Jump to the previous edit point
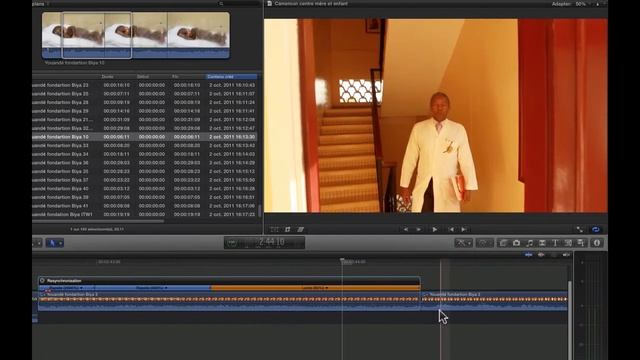This screenshot has width=640, height=360. click(451, 229)
